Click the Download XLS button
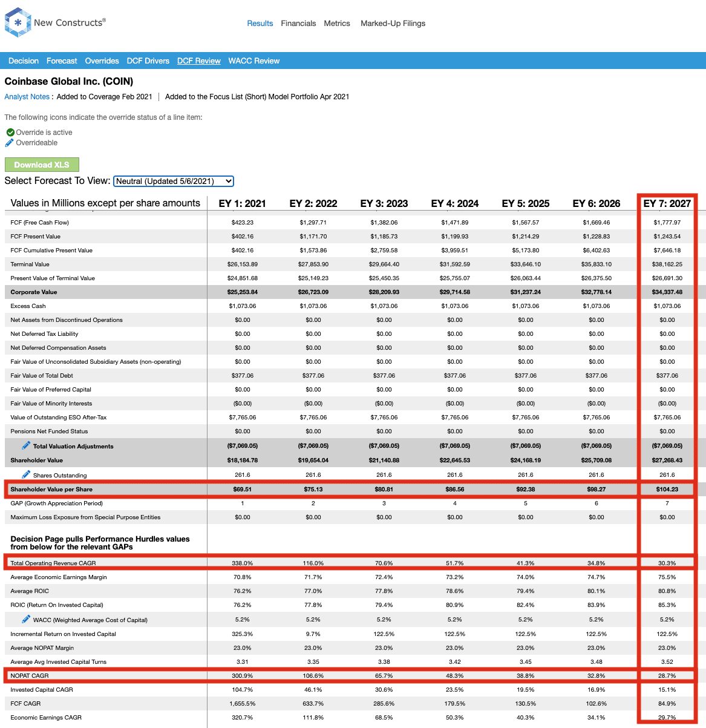The image size is (706, 728). pos(42,165)
